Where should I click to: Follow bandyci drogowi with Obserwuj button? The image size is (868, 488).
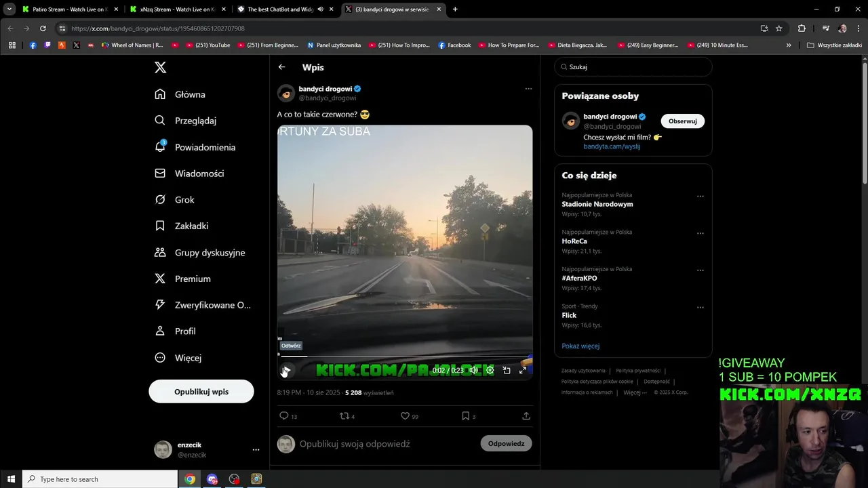tap(683, 121)
